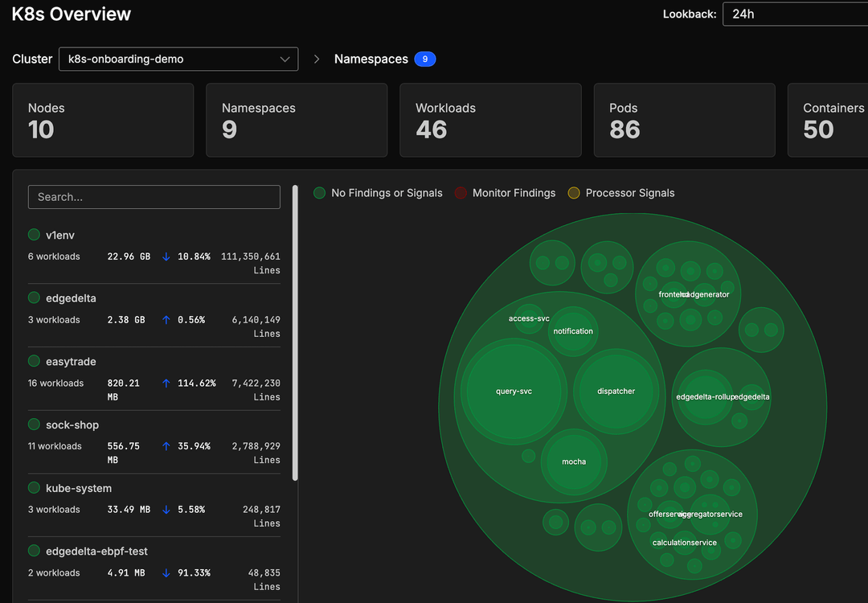Click the green status dot beside v1env
868x603 pixels.
(x=34, y=234)
